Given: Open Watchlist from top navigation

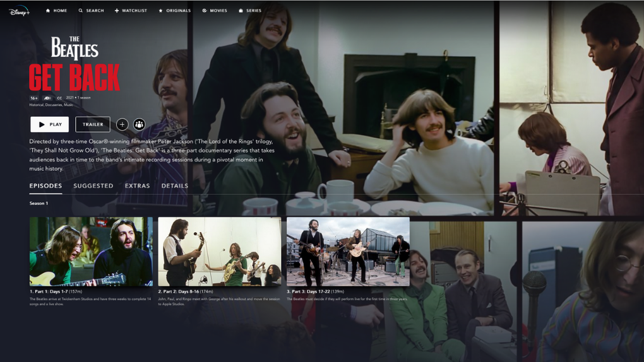Looking at the screenshot, I should pyautogui.click(x=131, y=11).
